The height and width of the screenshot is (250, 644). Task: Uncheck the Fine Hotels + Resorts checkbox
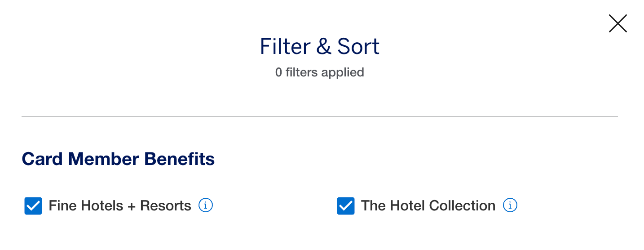33,206
